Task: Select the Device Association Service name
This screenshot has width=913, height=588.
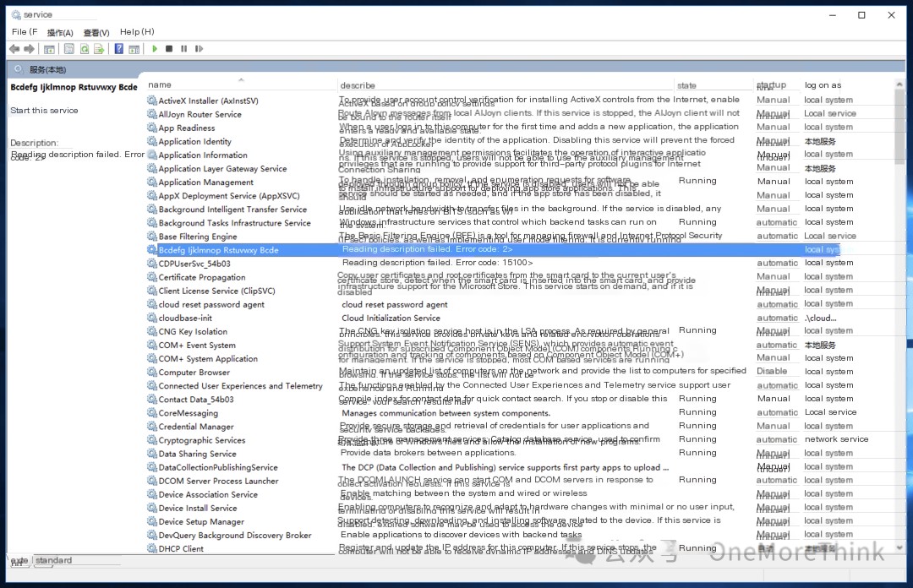Action: click(208, 494)
